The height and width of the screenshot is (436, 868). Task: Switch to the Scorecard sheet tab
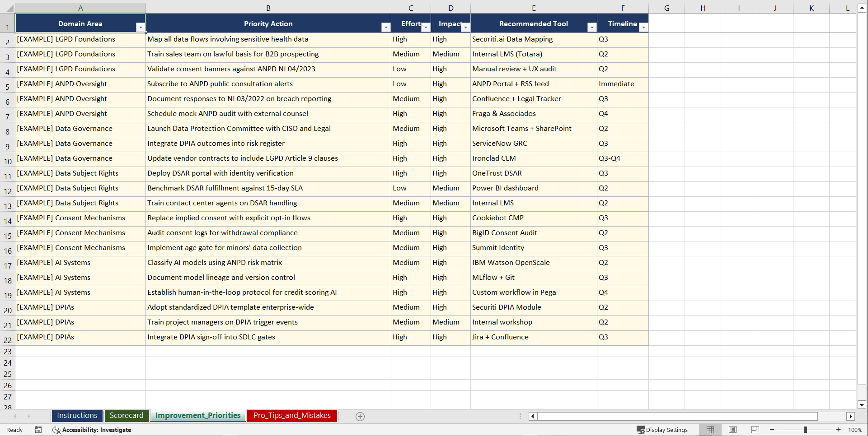[x=127, y=415]
